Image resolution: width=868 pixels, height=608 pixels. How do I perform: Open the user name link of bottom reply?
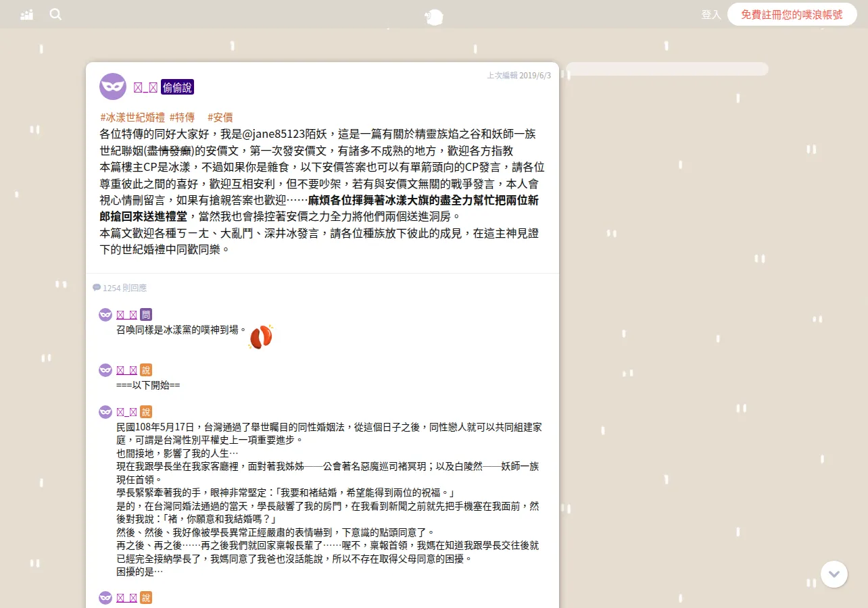coord(127,598)
